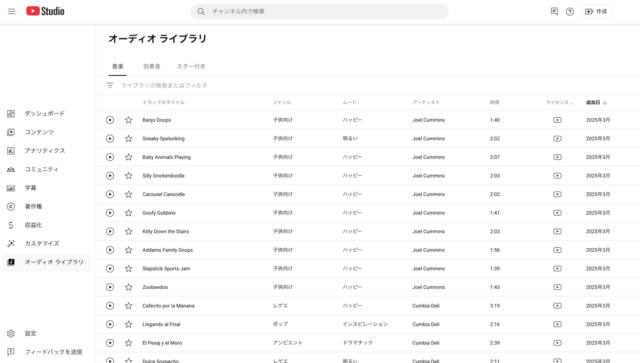
Task: Star the Goofy Gubbins track
Action: pos(129,213)
